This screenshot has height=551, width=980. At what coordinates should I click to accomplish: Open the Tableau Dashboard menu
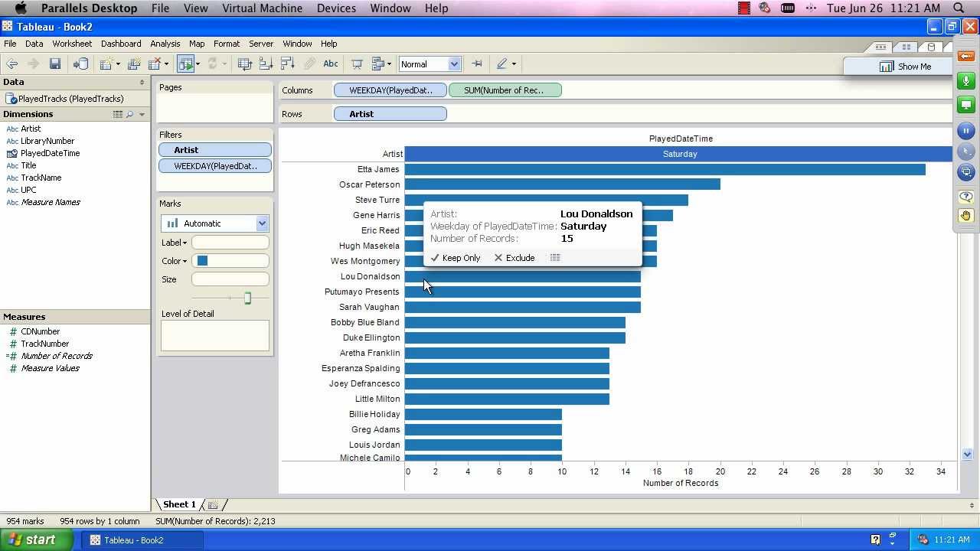point(121,44)
